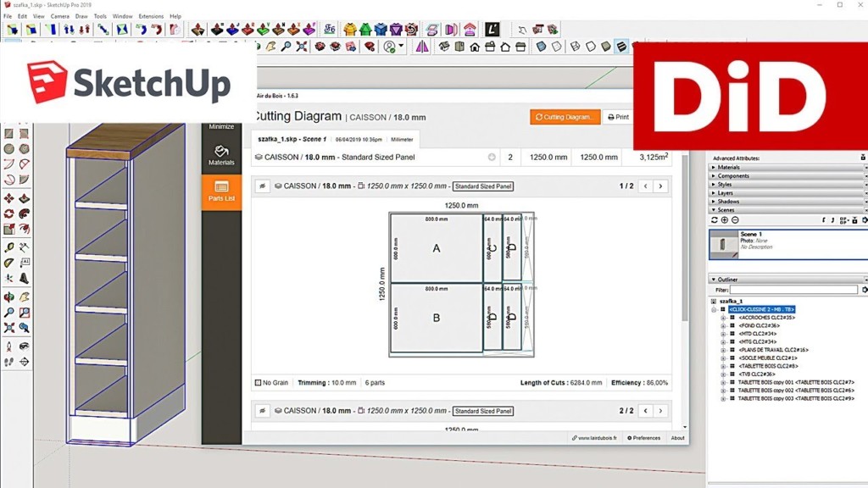The image size is (868, 488).
Task: Collapse the CLICK-CUISINE 2 tree node
Action: pos(715,309)
